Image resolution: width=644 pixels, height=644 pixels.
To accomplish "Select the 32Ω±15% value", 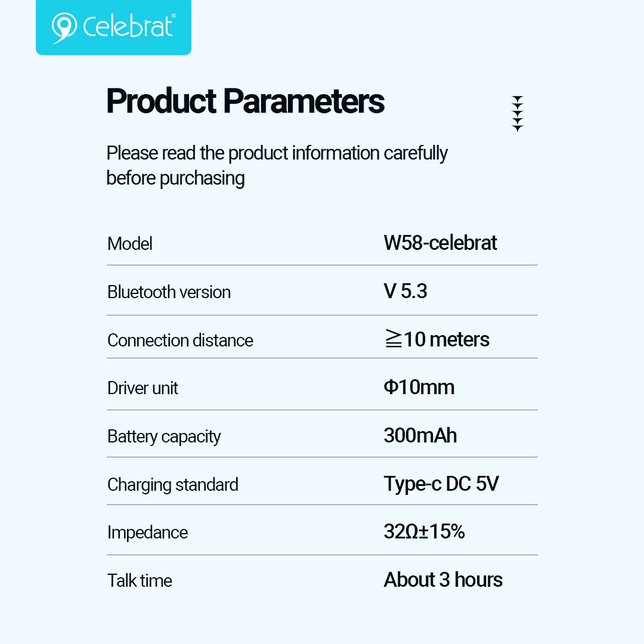I will [424, 531].
